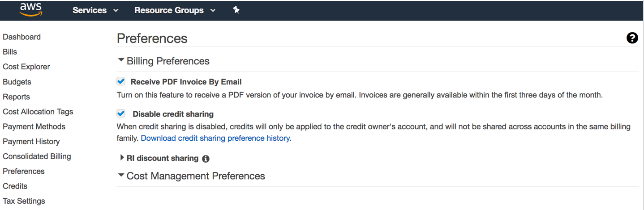644x210 pixels.
Task: Click the AWS logo home icon
Action: [x=30, y=9]
